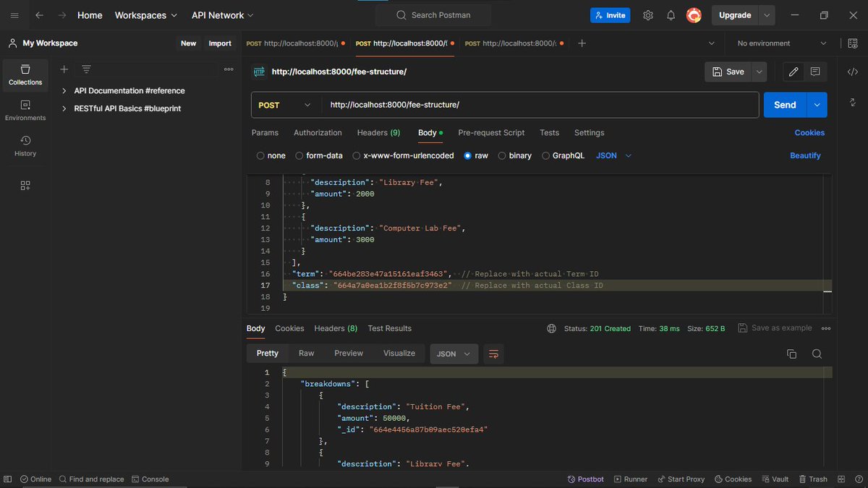Open the request Settings tab

click(x=589, y=133)
